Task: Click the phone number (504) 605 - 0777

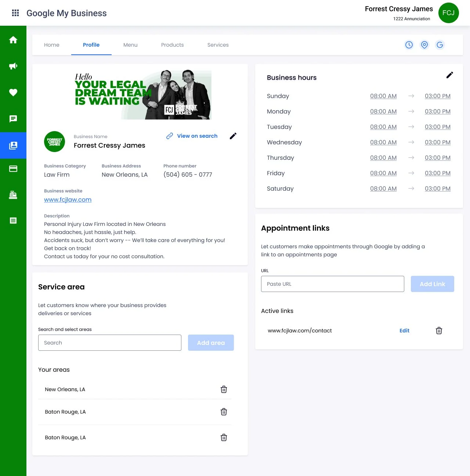Action: [188, 174]
